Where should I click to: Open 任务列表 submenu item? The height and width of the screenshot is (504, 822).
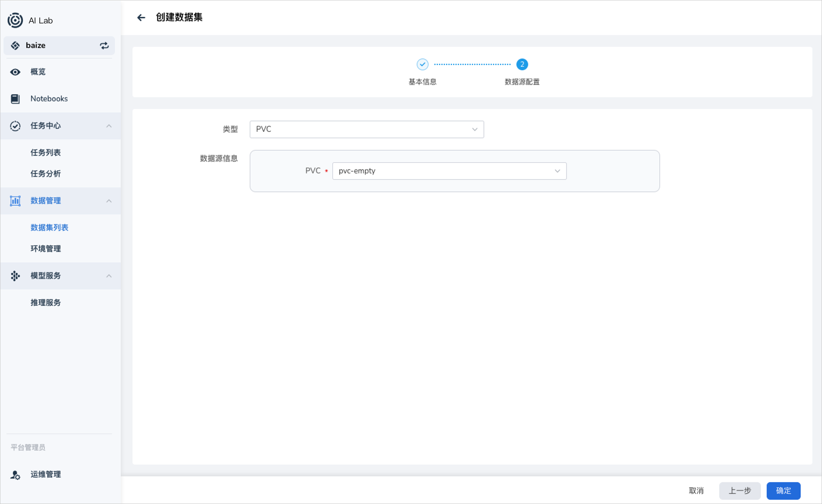[x=46, y=152]
